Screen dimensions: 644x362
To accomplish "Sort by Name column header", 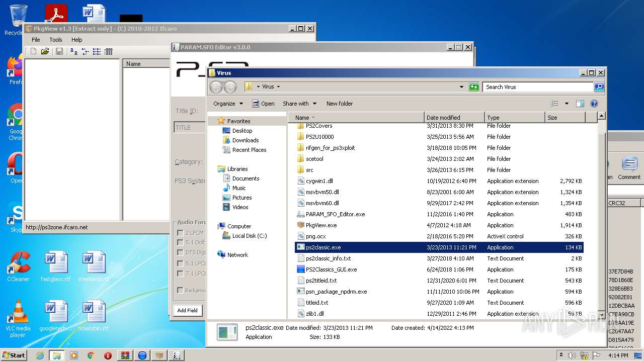I will point(356,118).
